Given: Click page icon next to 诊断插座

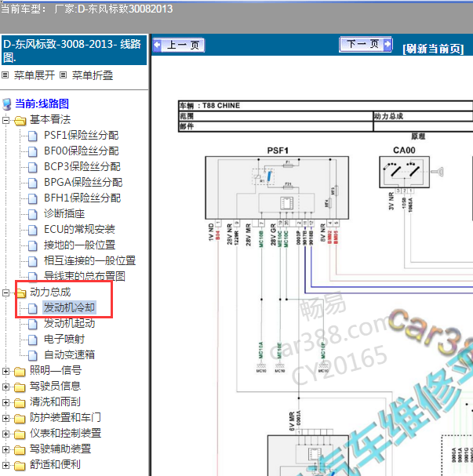Looking at the screenshot, I should click(33, 214).
